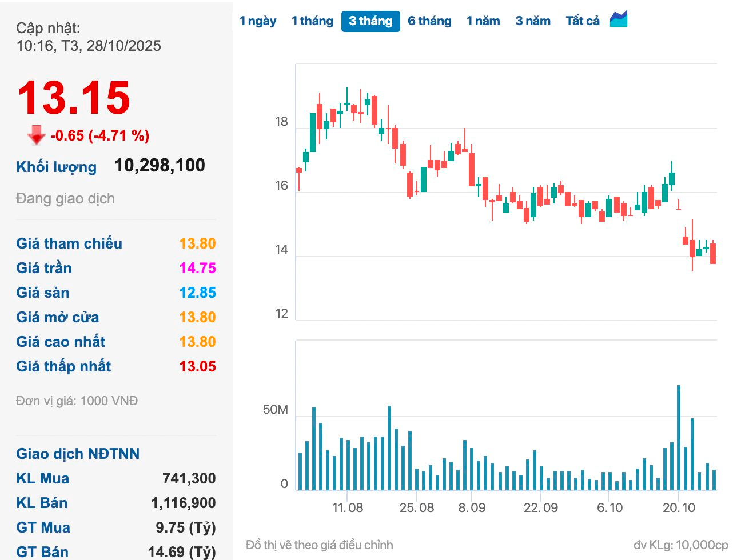Click the KL Mua value 741,300
The height and width of the screenshot is (560, 749).
tap(189, 478)
